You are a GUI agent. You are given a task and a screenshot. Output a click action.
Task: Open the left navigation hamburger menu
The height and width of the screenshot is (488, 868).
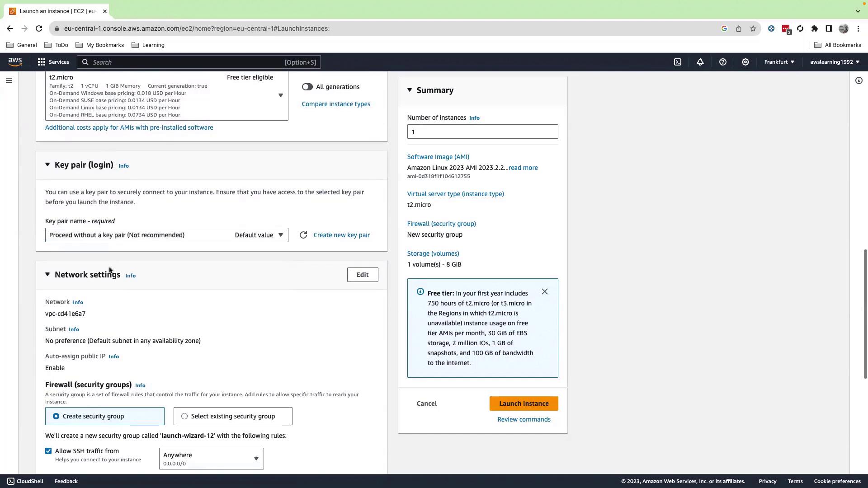point(9,80)
